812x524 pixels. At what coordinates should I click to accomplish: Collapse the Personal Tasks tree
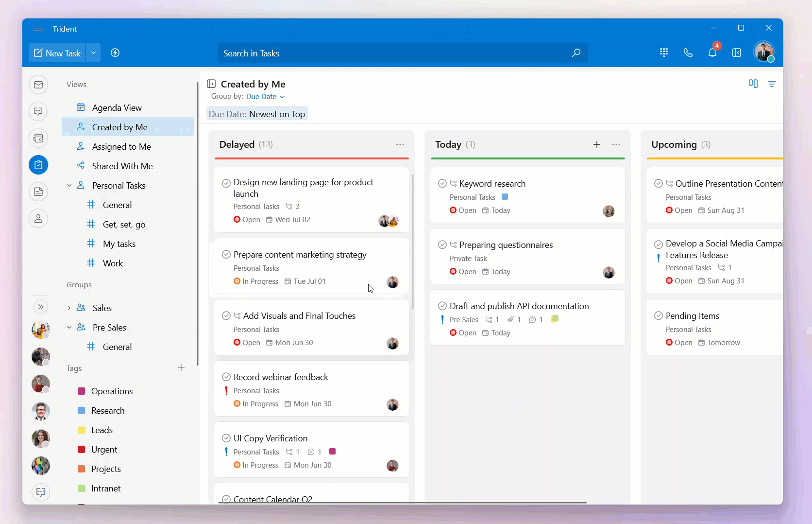pyautogui.click(x=69, y=186)
